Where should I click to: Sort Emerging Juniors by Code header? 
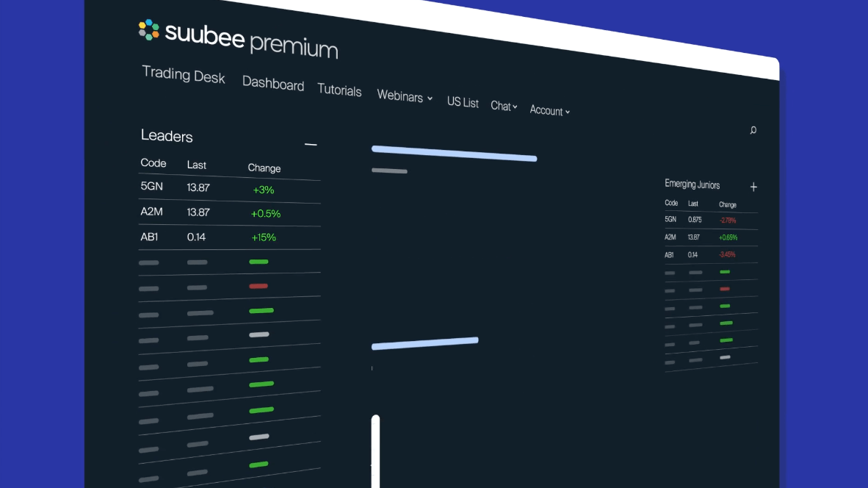tap(671, 204)
